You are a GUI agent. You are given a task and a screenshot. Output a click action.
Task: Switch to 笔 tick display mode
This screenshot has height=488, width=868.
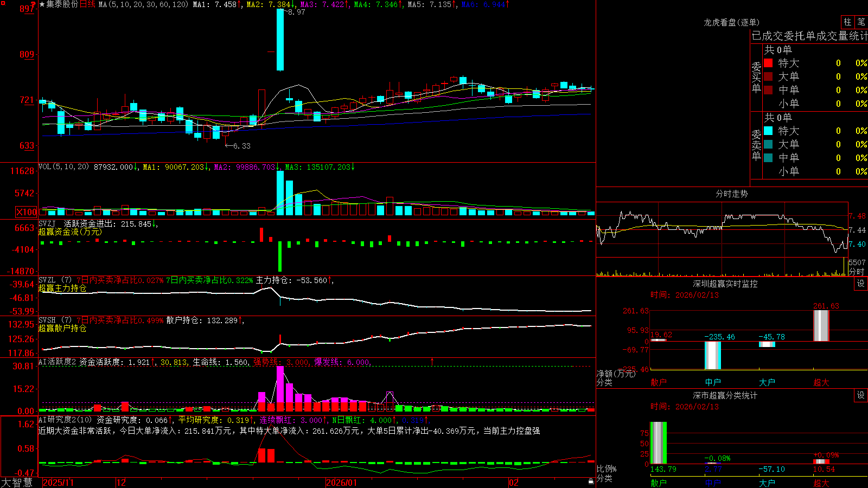861,22
